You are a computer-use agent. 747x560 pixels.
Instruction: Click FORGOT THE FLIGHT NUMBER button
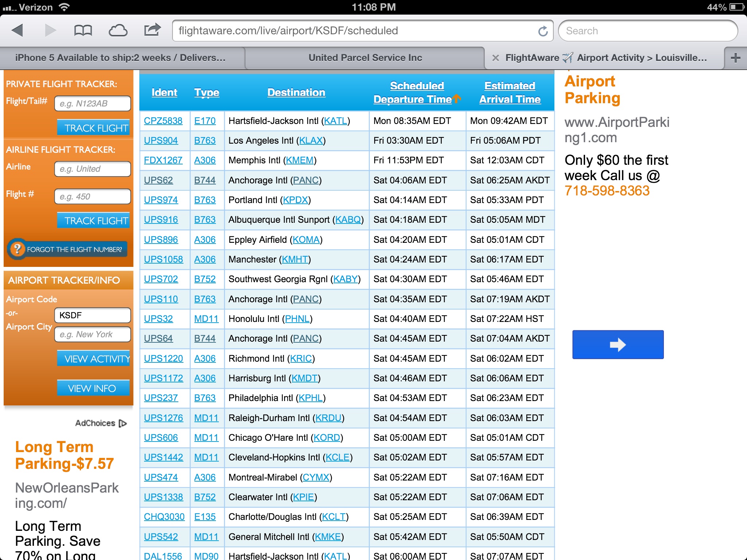[67, 249]
